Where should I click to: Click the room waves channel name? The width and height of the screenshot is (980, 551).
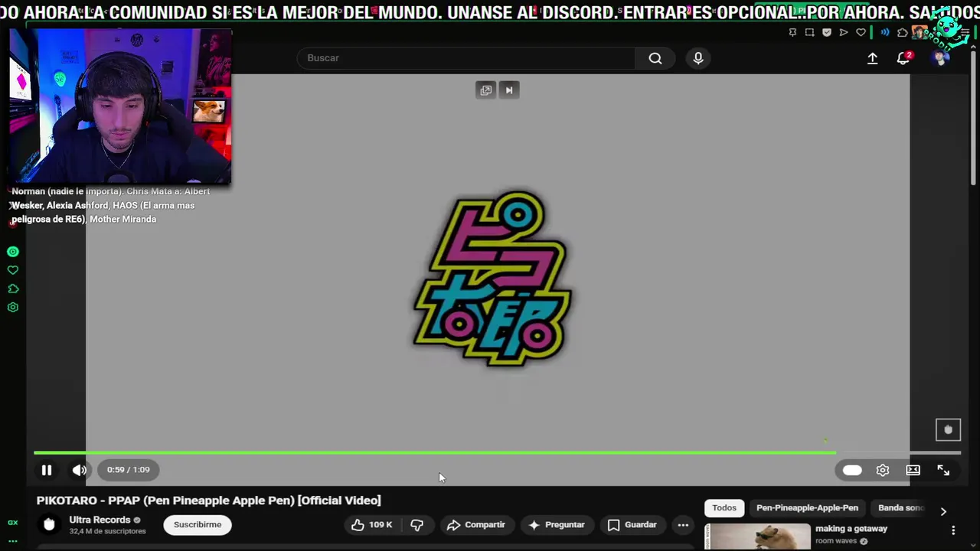click(836, 541)
